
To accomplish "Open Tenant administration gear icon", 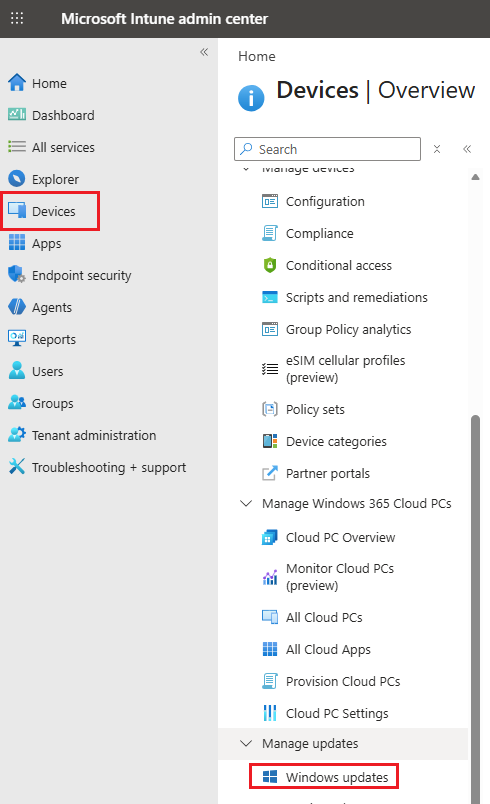I will click(17, 434).
